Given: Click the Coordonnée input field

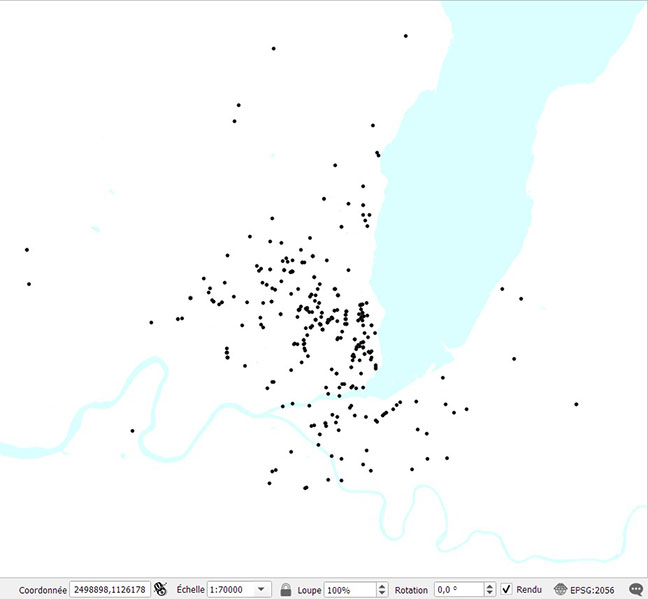Looking at the screenshot, I should [x=110, y=589].
